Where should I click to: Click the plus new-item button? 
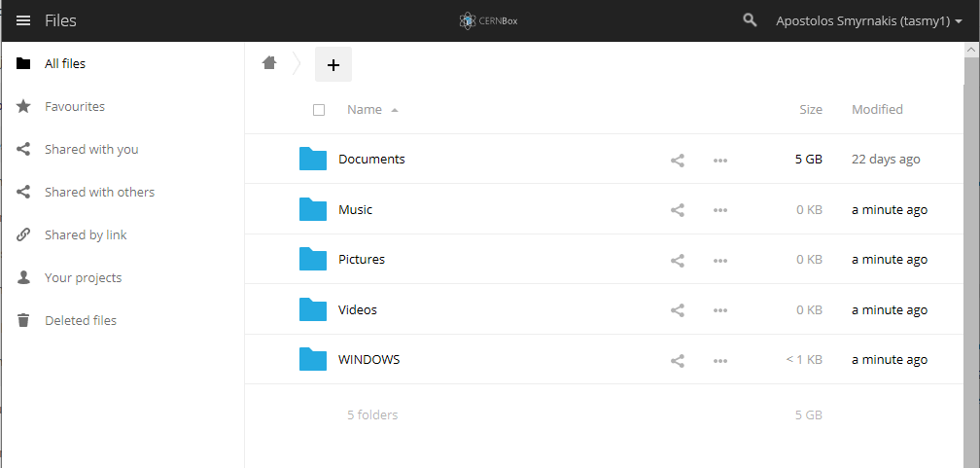(x=333, y=64)
